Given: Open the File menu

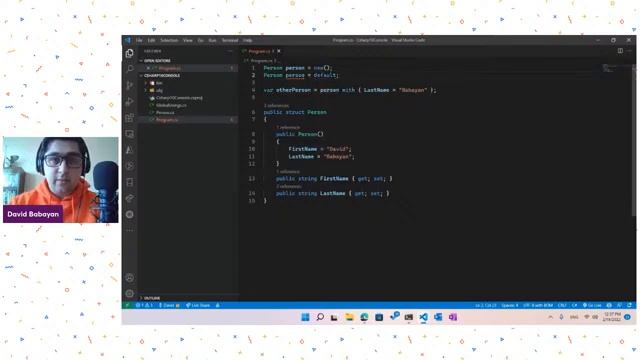Looking at the screenshot, I should (x=139, y=40).
